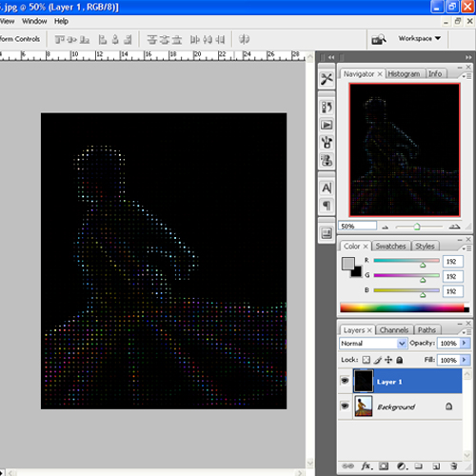Switch to the Channels tab

click(394, 330)
